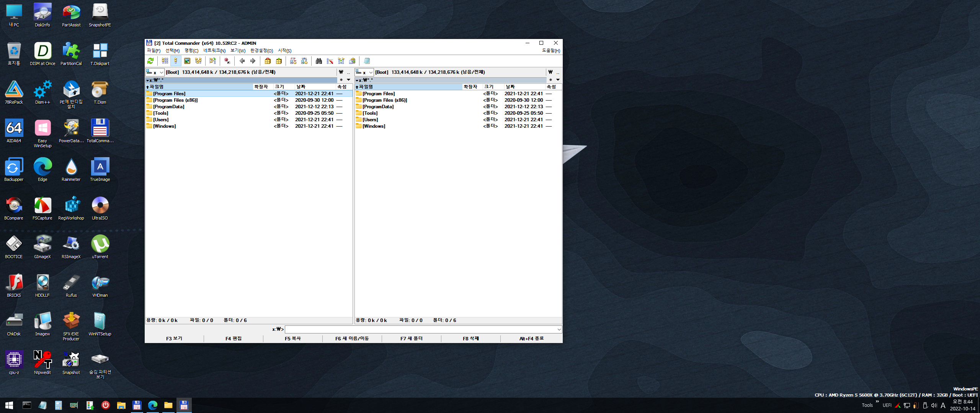Screen dimensions: 980x413
Task: Sort left panel by 파일명 column header
Action: tap(199, 87)
